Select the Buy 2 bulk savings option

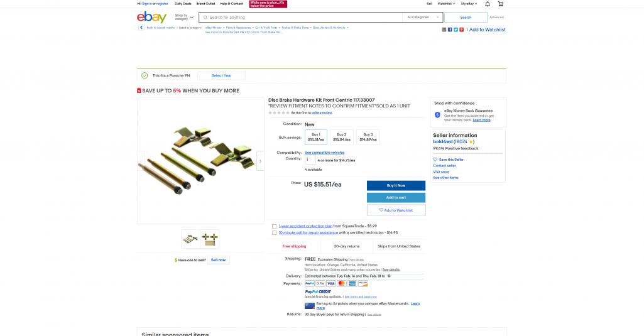point(342,137)
